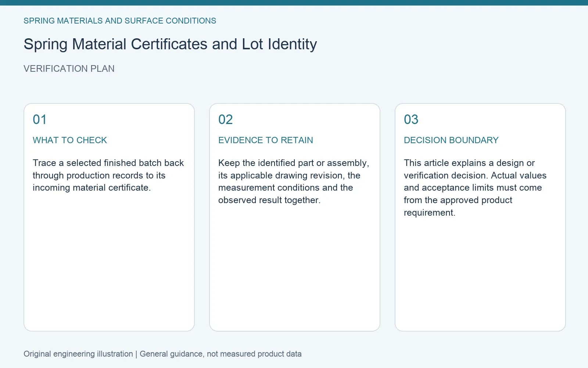This screenshot has height=368, width=588.
Task: Select the 'WHAT TO CHECK' card heading
Action: 70,140
